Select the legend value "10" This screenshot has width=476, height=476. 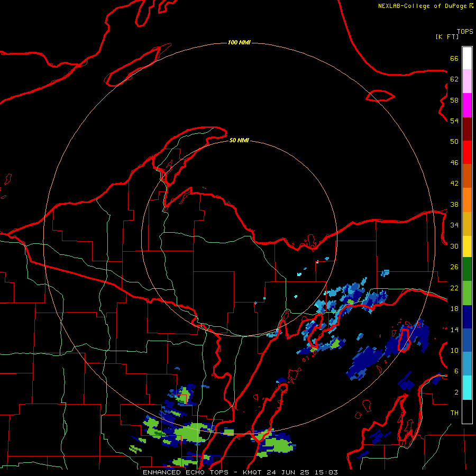pyautogui.click(x=454, y=351)
